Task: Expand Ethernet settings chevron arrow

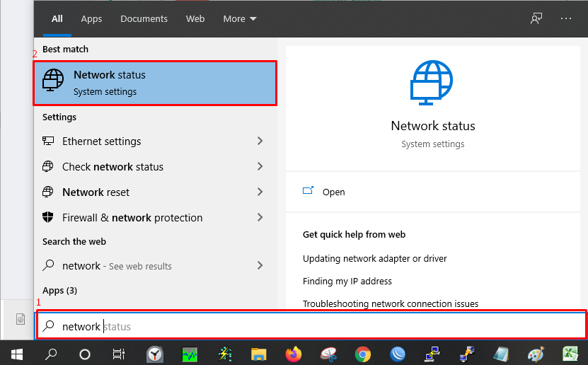Action: (x=260, y=141)
